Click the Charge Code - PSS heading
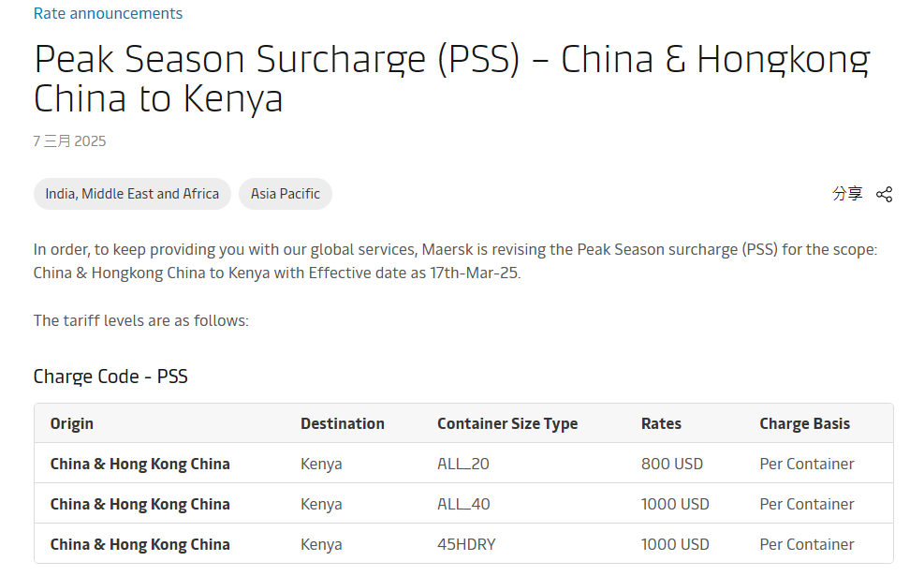The width and height of the screenshot is (924, 576). (110, 377)
